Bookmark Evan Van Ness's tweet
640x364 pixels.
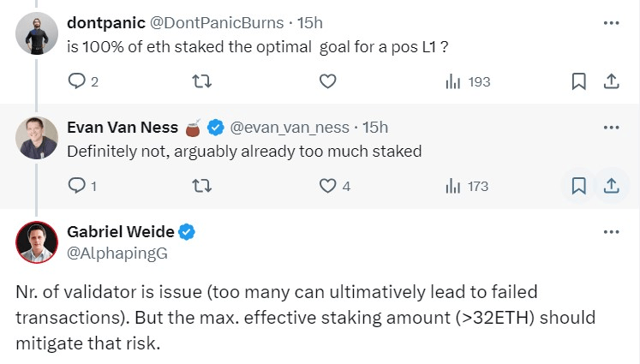[578, 185]
